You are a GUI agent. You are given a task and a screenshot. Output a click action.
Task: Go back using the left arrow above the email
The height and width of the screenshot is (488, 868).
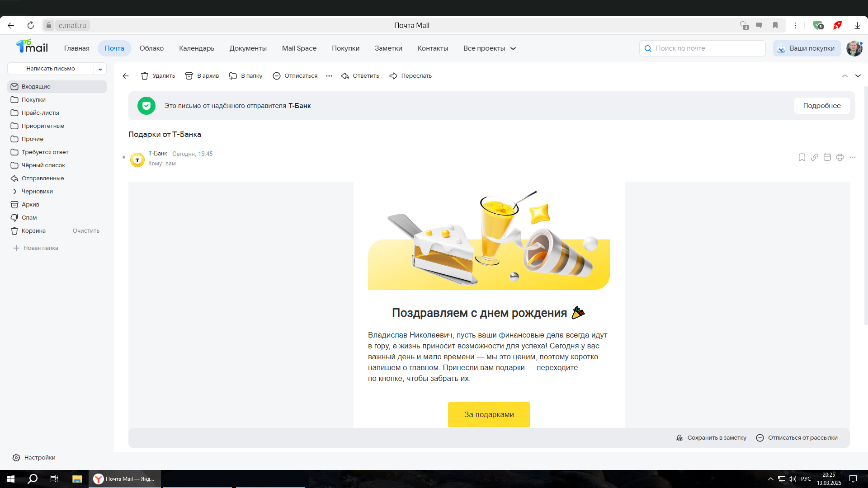[126, 76]
